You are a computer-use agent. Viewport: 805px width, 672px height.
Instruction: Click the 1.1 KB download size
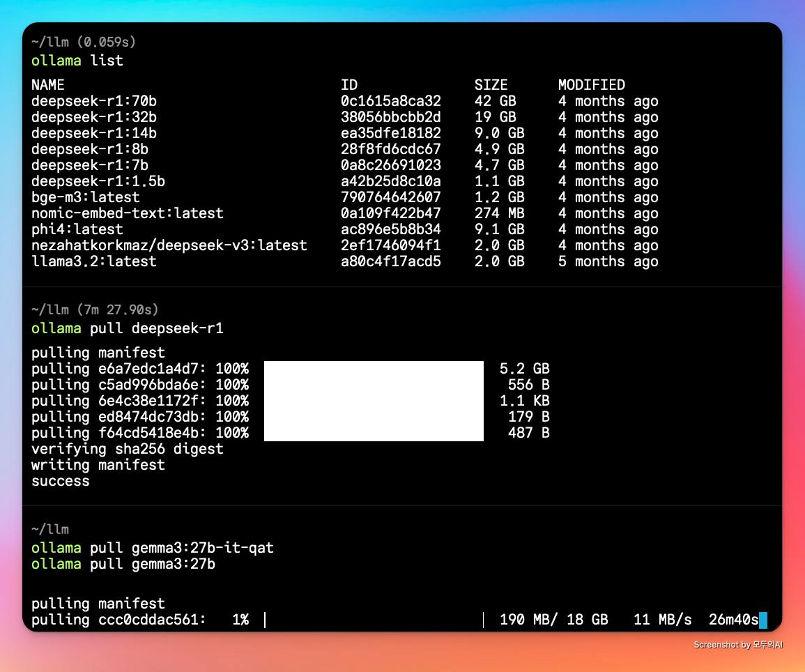coord(525,400)
